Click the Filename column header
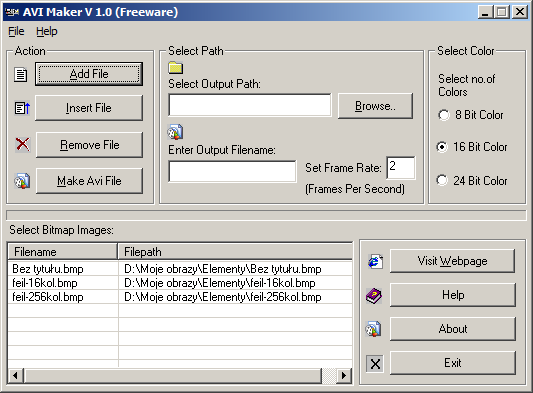The image size is (533, 393). [x=63, y=252]
